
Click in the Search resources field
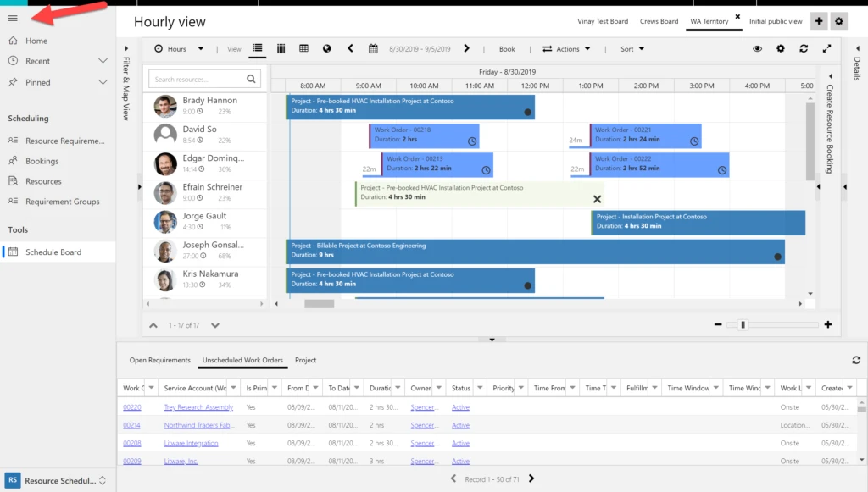[x=197, y=80]
